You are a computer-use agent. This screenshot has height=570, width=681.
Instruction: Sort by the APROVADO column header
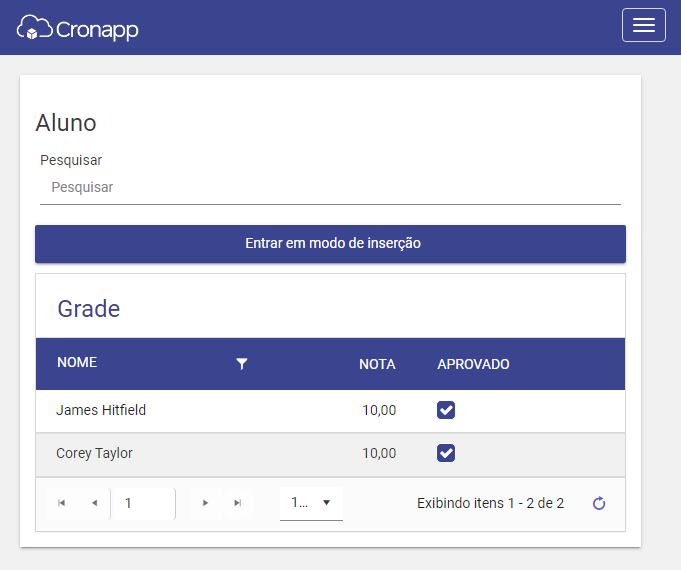[473, 364]
